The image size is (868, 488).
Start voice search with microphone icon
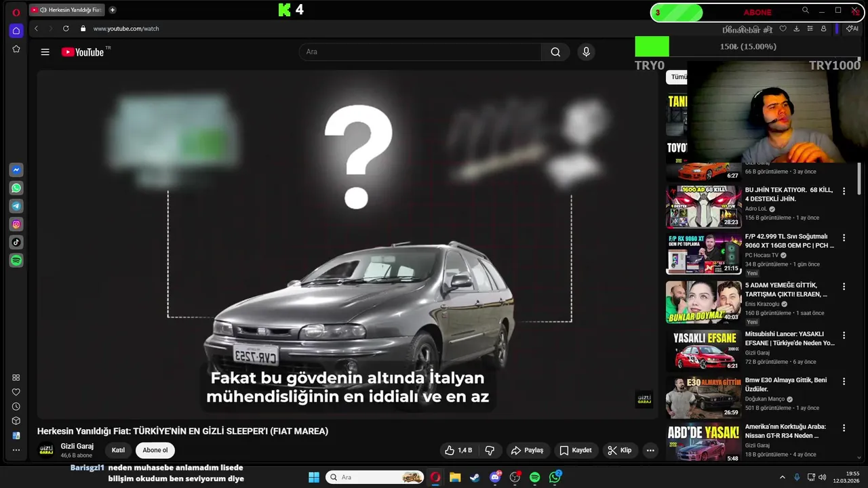587,52
